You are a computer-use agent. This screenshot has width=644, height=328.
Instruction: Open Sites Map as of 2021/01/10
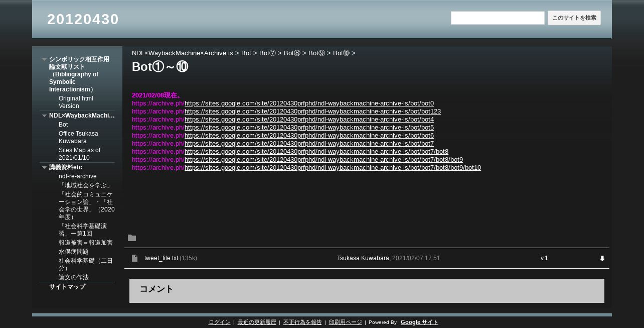79,154
